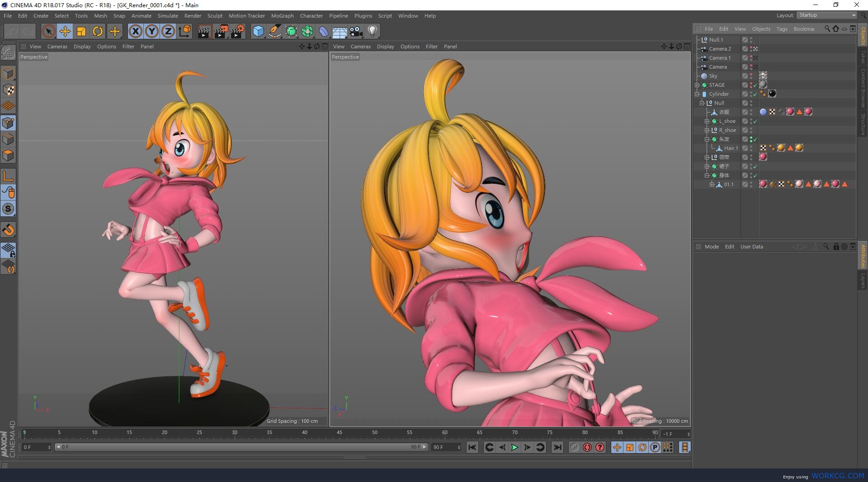868x482 pixels.
Task: Add a Floor environment object
Action: (x=340, y=31)
